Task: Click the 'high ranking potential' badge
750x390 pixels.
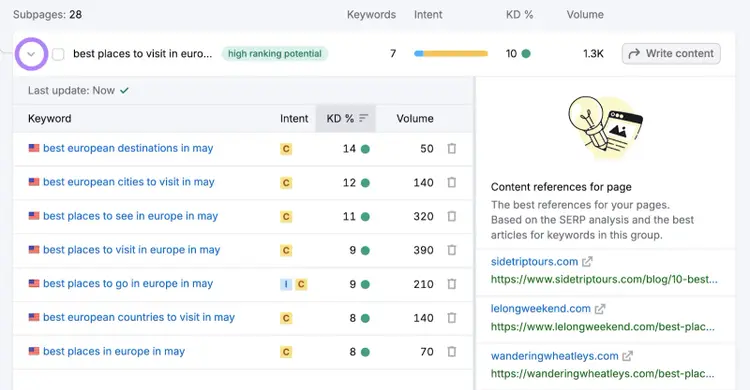Action: pos(275,54)
